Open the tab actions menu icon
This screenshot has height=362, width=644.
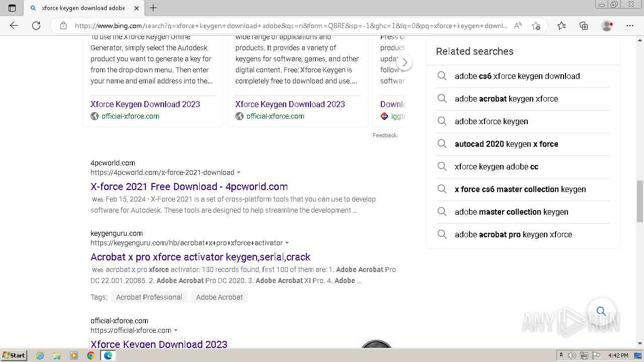(x=12, y=8)
